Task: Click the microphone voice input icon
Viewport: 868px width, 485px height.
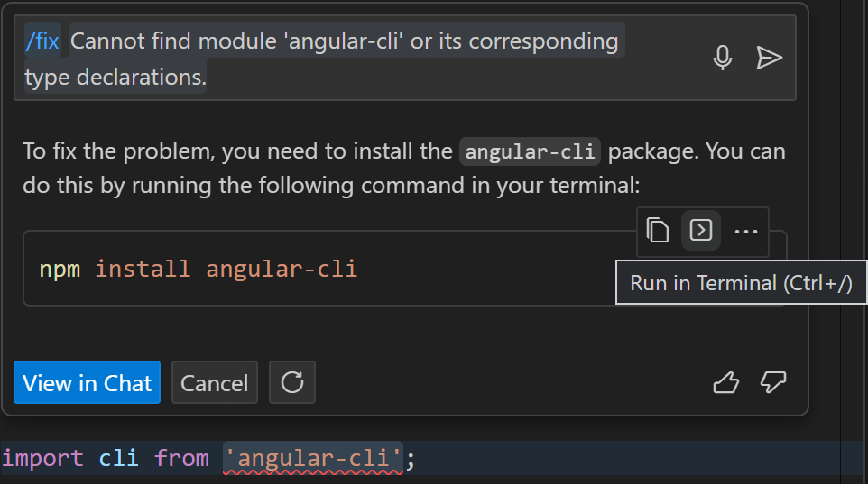Action: (722, 59)
